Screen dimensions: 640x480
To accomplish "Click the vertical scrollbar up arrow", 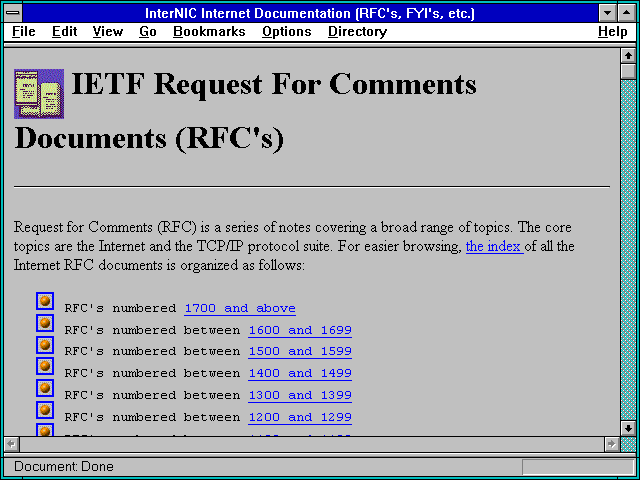I will pos(628,56).
